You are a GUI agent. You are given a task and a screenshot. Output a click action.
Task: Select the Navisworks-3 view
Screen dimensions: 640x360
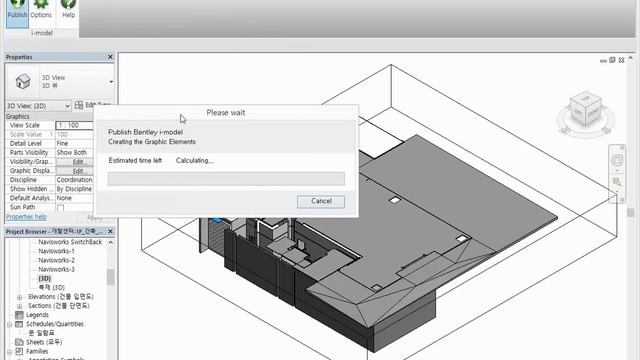click(x=56, y=269)
